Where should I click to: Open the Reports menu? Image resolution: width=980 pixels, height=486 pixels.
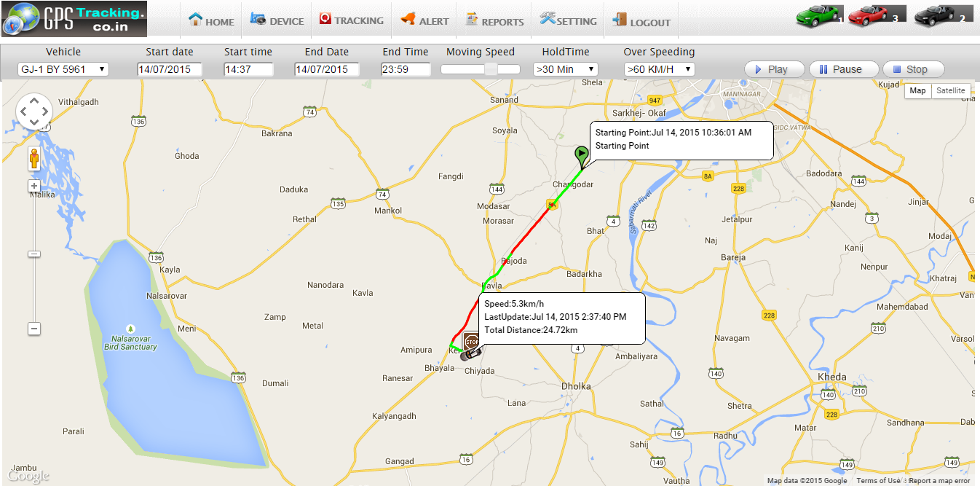494,20
